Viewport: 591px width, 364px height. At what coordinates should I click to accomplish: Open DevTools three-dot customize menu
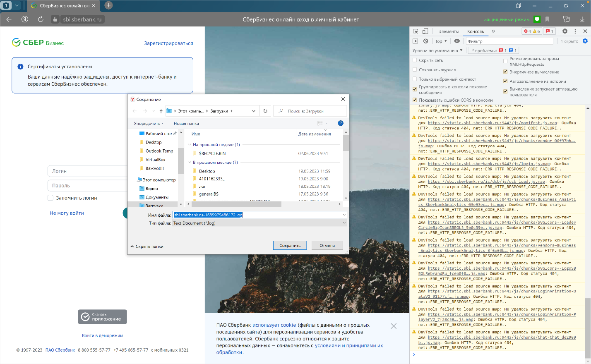point(575,31)
